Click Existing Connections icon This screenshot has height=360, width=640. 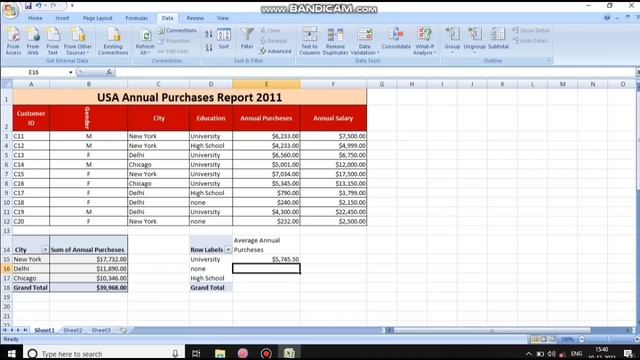pyautogui.click(x=113, y=41)
